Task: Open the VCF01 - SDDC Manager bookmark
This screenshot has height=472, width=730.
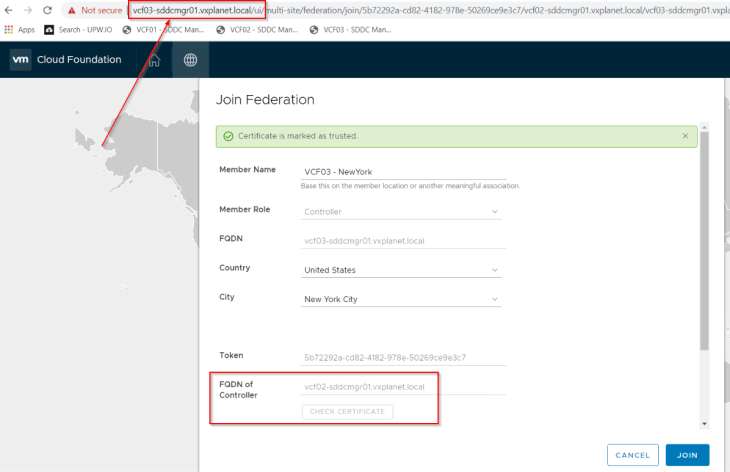Action: pyautogui.click(x=163, y=30)
